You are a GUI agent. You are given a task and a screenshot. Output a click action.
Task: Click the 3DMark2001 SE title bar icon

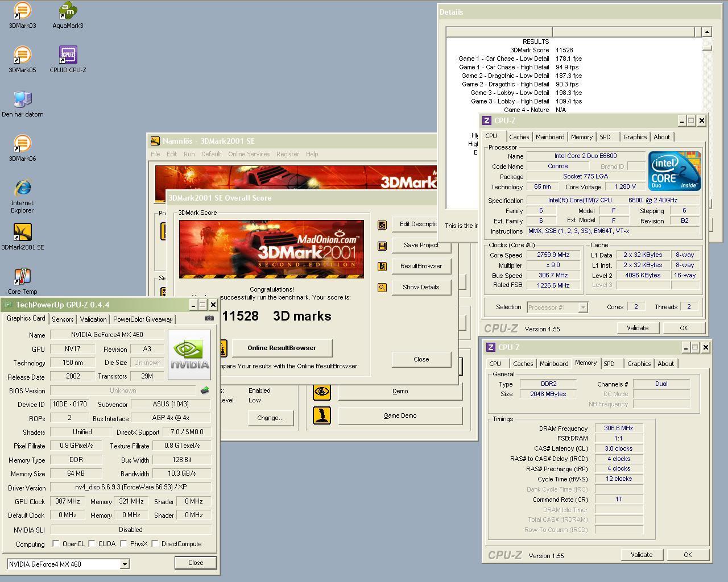point(155,141)
